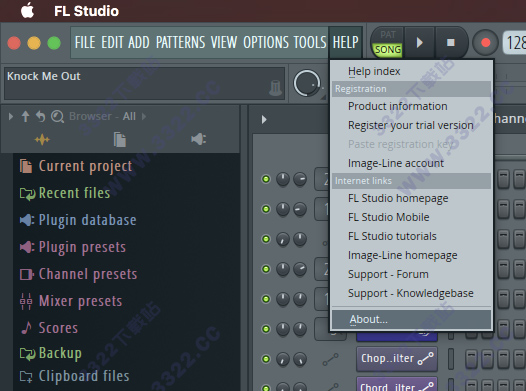This screenshot has width=526, height=391.
Task: Adjust the main volume knob
Action: pyautogui.click(x=307, y=83)
